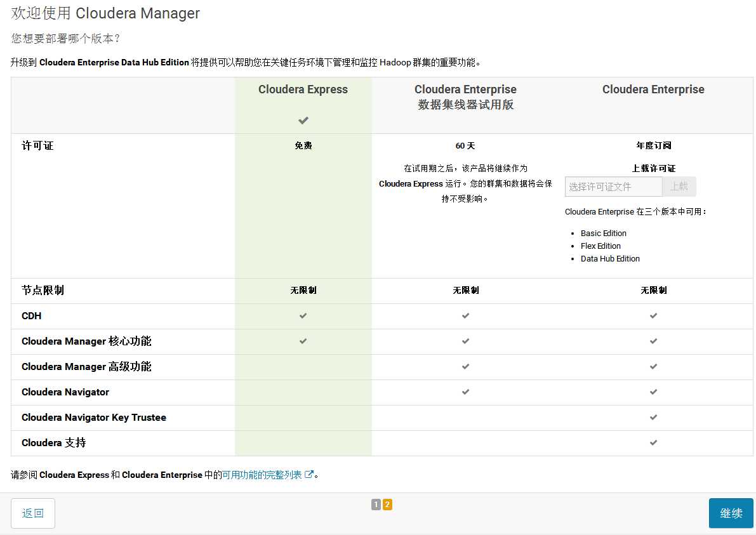Click the Cloudera Manager 高级功能 row label

pyautogui.click(x=86, y=367)
